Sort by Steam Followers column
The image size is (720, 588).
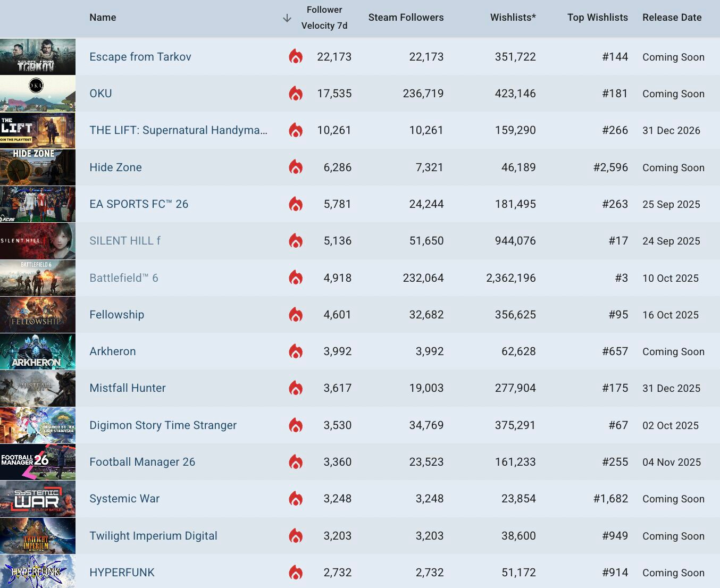(x=406, y=18)
